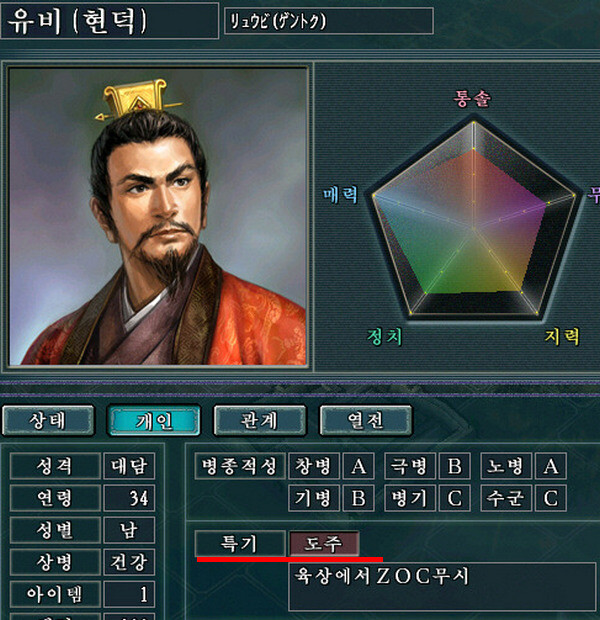Click the 지력 stat label on the chart
600x620 pixels.
point(562,336)
